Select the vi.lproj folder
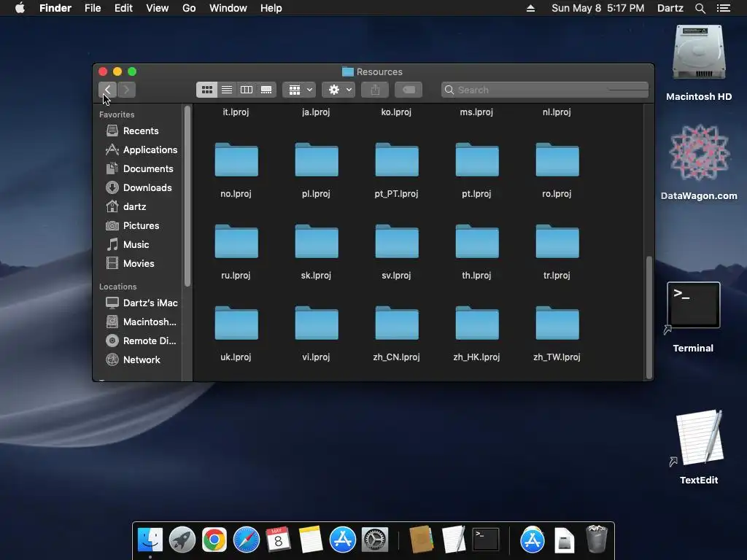The height and width of the screenshot is (560, 747). [x=317, y=323]
